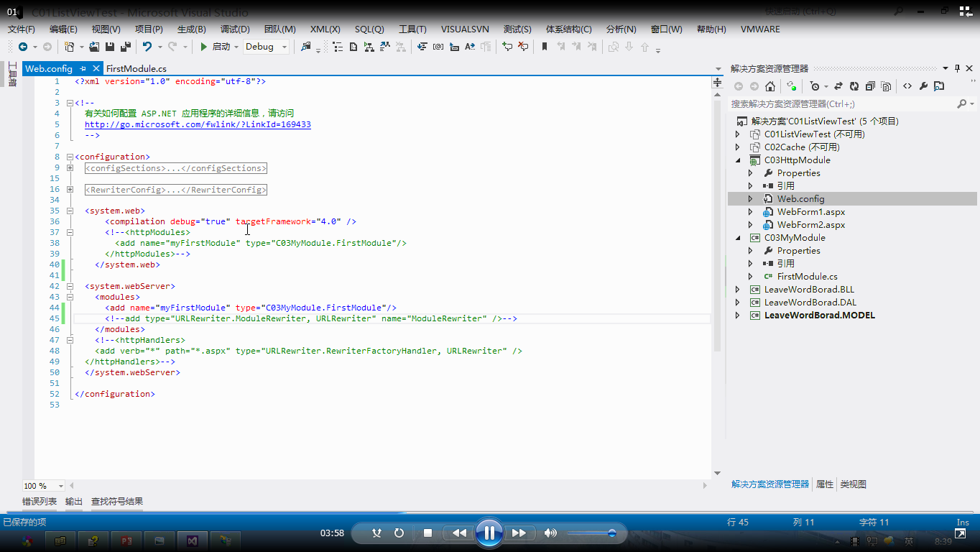The height and width of the screenshot is (552, 980).
Task: Click the comment out lines icon
Action: click(x=507, y=47)
